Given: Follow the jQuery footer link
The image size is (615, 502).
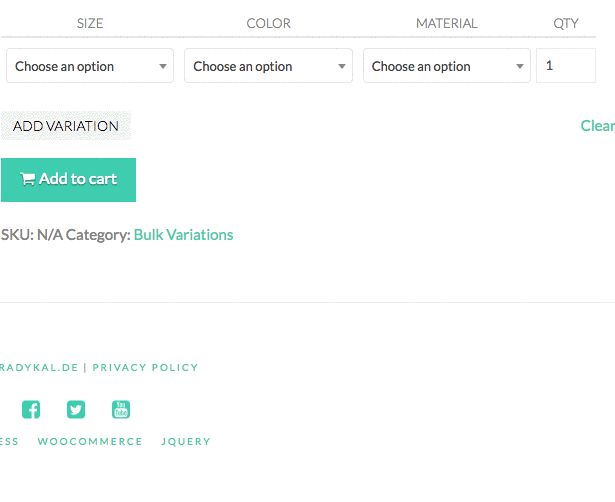Looking at the screenshot, I should (186, 442).
